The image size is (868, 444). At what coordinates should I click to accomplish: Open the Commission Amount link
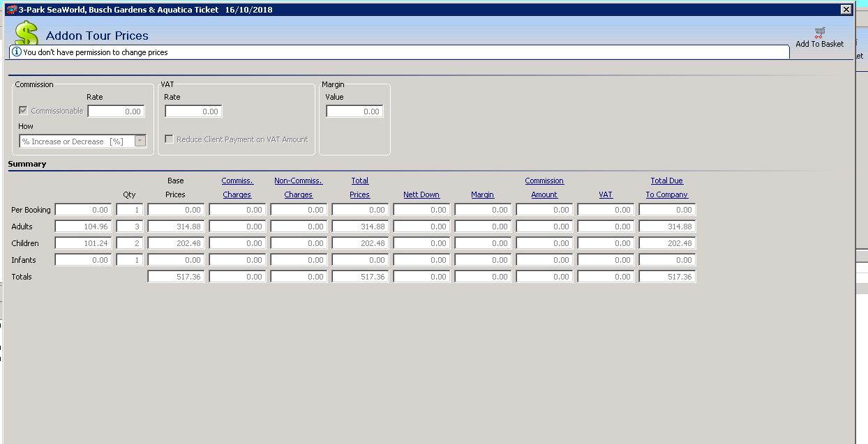point(544,187)
